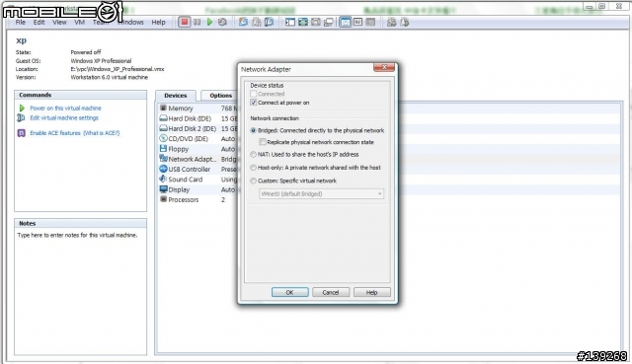Click the red Power Off toolbar icon
This screenshot has height=364, width=632.
pos(185,22)
